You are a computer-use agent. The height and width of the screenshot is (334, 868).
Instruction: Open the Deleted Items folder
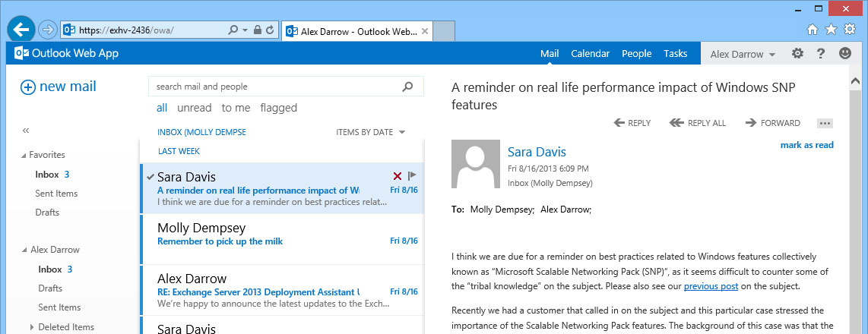pyautogui.click(x=66, y=327)
